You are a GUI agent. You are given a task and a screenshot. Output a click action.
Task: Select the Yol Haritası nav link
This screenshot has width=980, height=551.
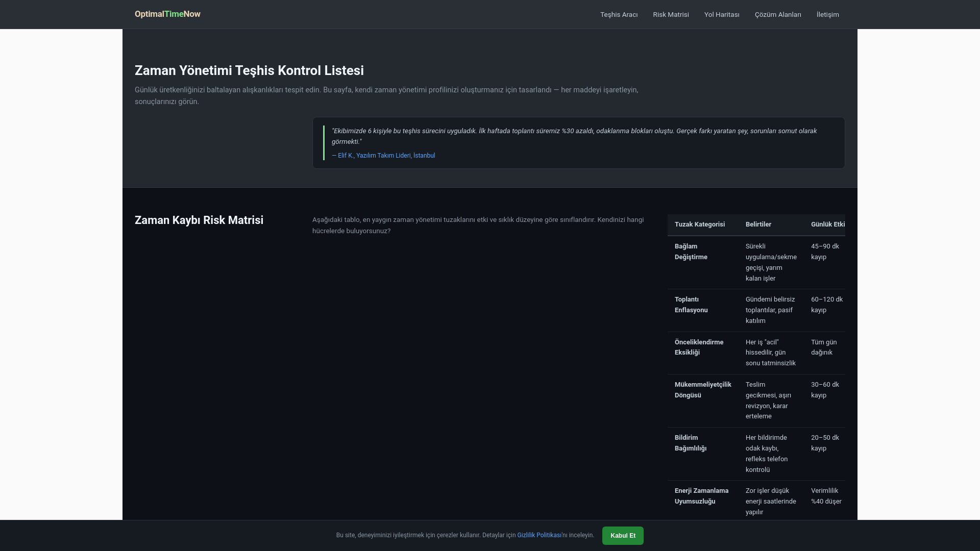pos(722,15)
